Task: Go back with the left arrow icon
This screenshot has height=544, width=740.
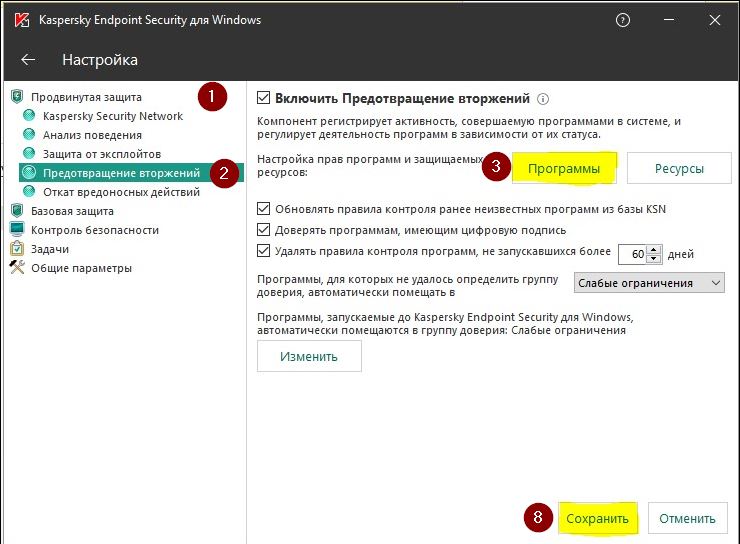Action: 28,59
